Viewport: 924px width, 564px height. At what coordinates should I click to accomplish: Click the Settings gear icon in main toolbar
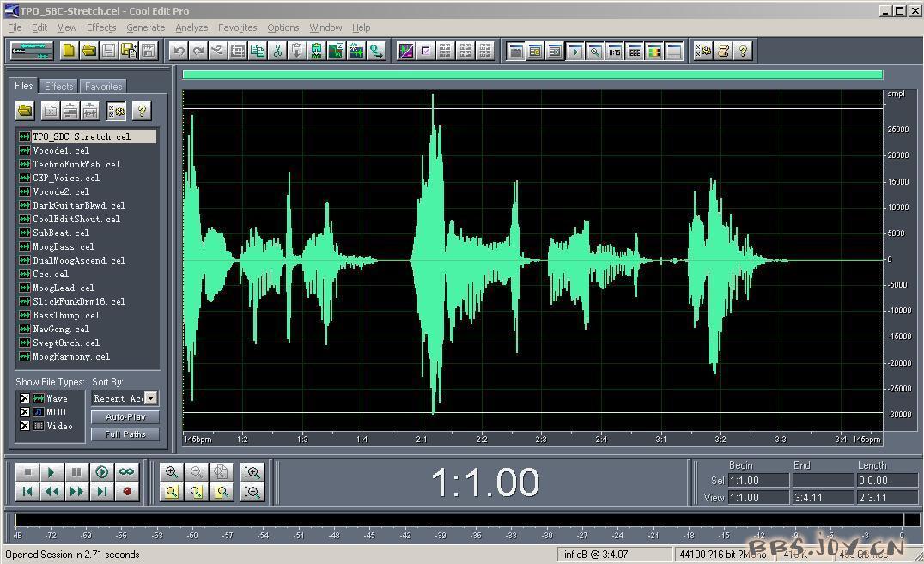703,52
